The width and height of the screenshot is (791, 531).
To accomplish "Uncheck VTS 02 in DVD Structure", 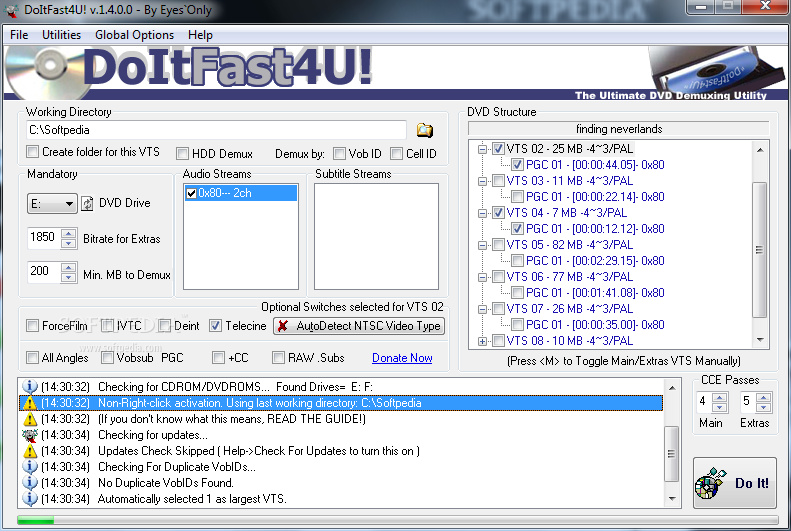I will [498, 148].
